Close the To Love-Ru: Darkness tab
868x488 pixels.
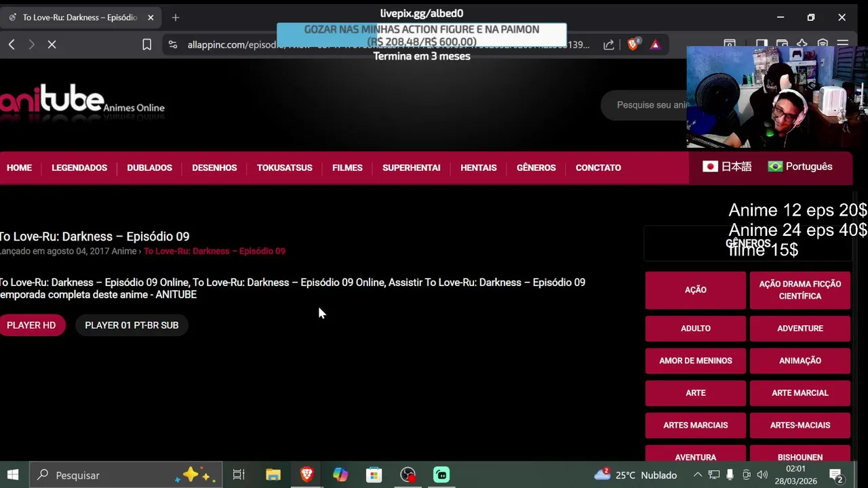click(x=151, y=18)
